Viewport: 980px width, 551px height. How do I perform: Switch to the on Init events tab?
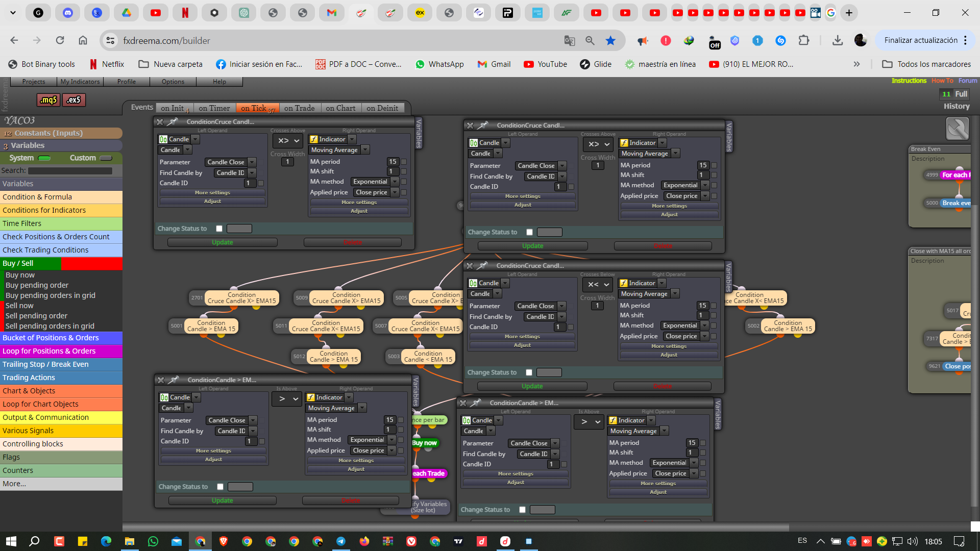(x=175, y=108)
